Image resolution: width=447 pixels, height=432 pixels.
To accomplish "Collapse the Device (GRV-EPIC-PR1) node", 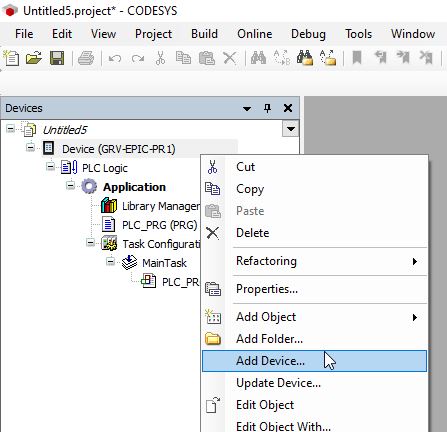I will (30, 147).
